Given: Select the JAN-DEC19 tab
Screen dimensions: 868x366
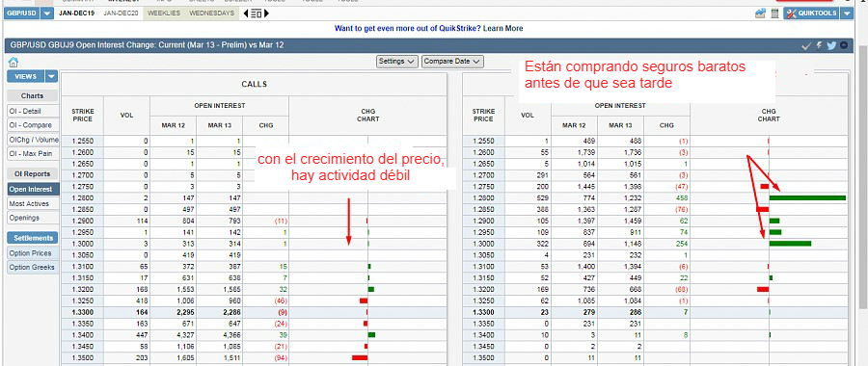Looking at the screenshot, I should (77, 13).
